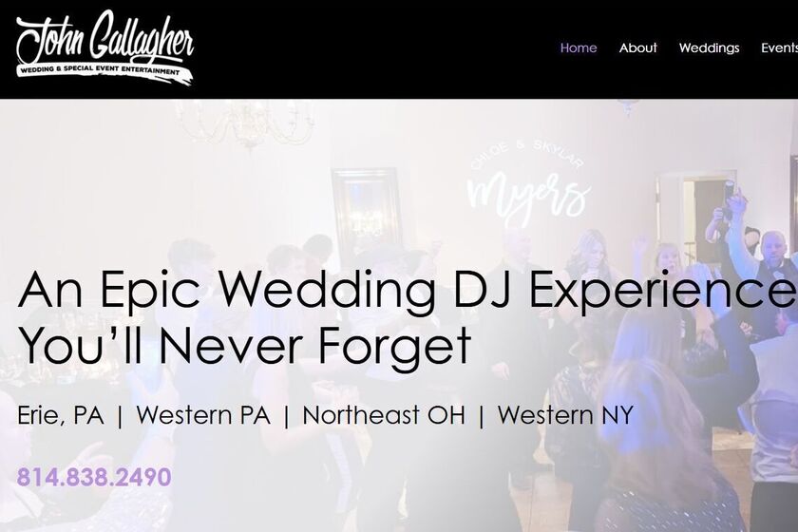This screenshot has height=532, width=798.
Task: Open the Weddings menu item
Action: click(709, 47)
